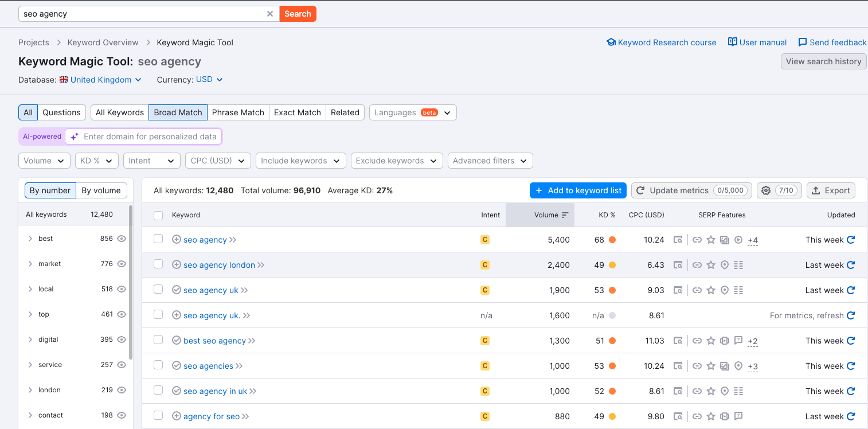
Task: Click the Add to keyword list button
Action: 578,190
